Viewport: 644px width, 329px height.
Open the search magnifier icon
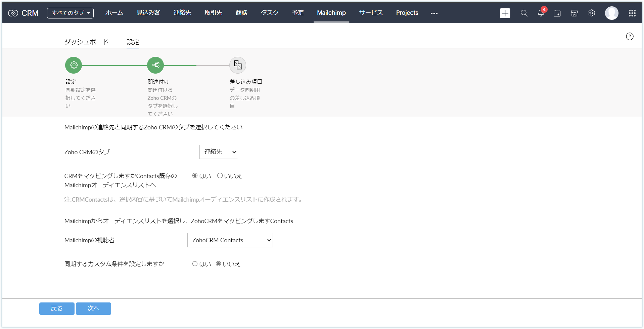[x=524, y=13]
